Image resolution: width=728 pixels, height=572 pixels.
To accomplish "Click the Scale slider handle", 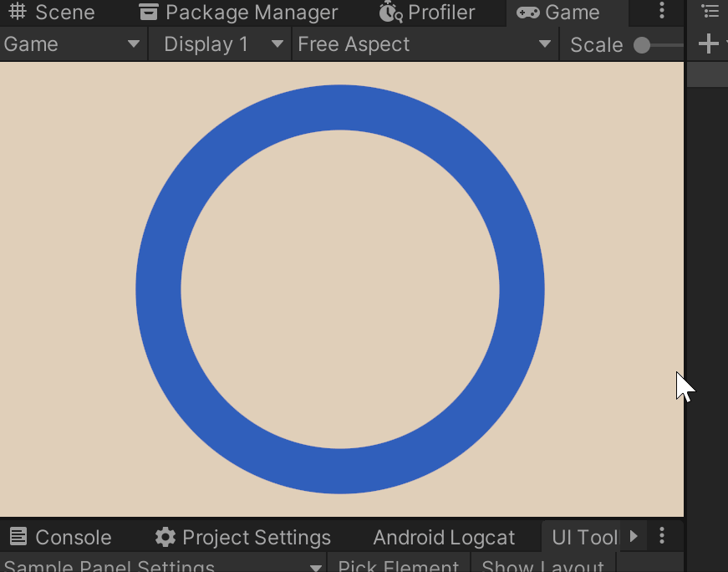I will 642,45.
